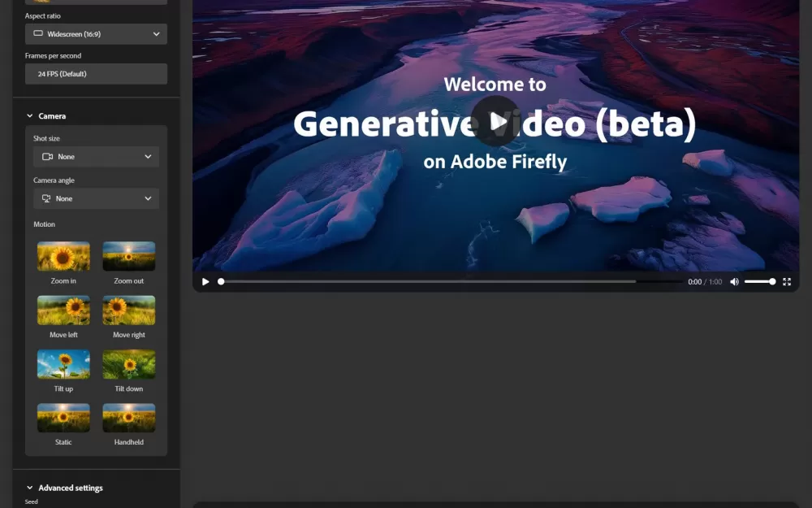The height and width of the screenshot is (508, 812).
Task: Open the Shot size dropdown
Action: coord(96,157)
